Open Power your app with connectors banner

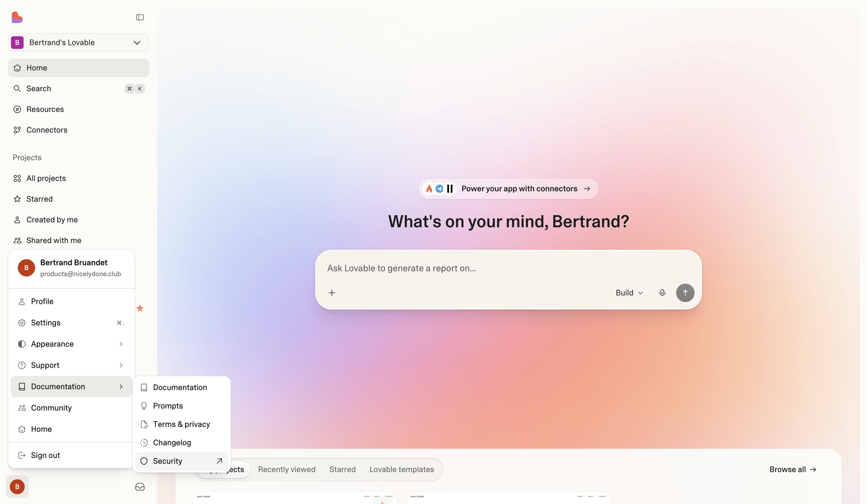click(x=508, y=189)
